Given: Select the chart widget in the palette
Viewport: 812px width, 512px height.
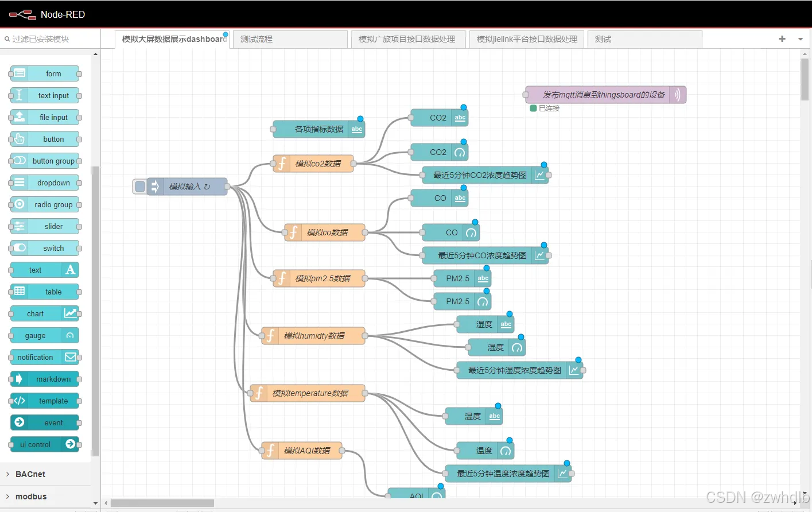Looking at the screenshot, I should point(45,313).
